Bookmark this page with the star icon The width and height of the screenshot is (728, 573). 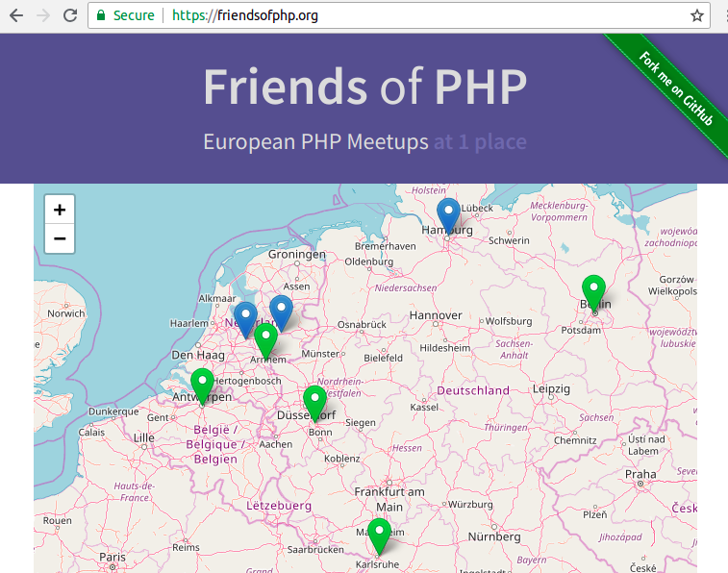pyautogui.click(x=697, y=15)
